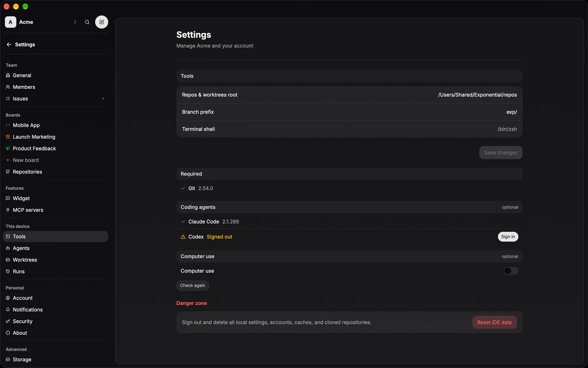Click the Notifications bell icon
588x368 pixels.
click(x=8, y=310)
